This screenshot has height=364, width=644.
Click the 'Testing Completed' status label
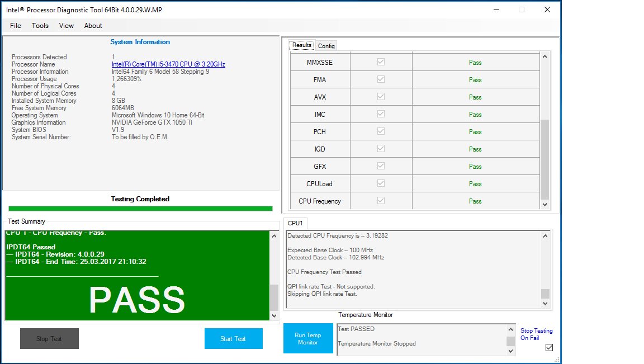[140, 199]
